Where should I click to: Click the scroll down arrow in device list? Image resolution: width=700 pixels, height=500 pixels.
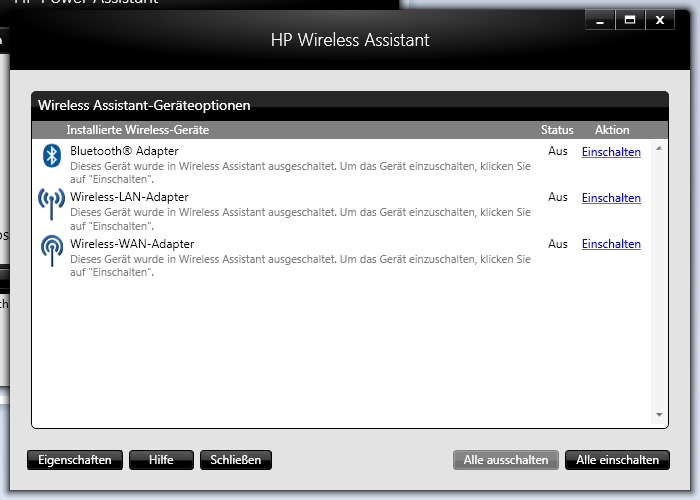pyautogui.click(x=659, y=415)
